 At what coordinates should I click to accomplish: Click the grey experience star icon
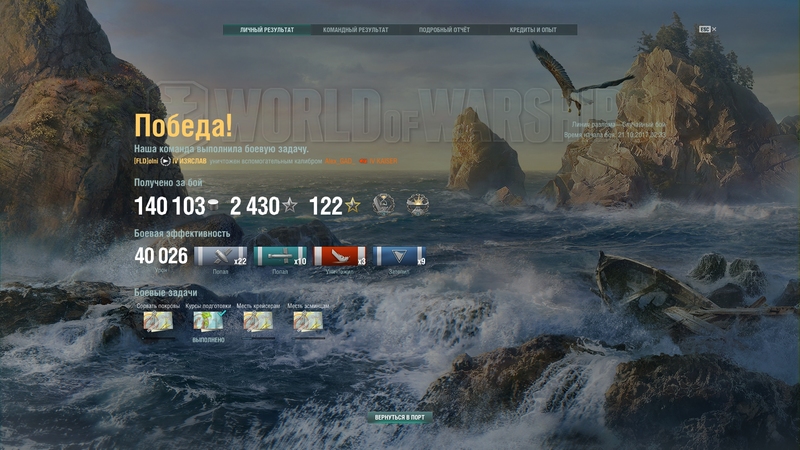click(x=290, y=206)
